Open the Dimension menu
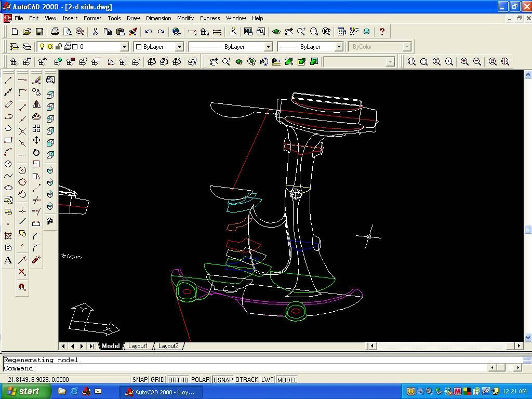This screenshot has width=532, height=399. click(x=158, y=18)
